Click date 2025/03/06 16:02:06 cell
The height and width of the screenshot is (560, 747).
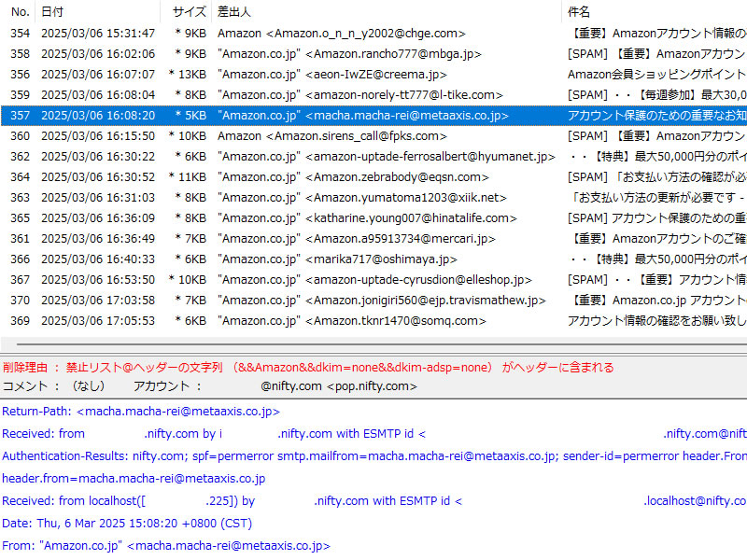click(x=98, y=54)
